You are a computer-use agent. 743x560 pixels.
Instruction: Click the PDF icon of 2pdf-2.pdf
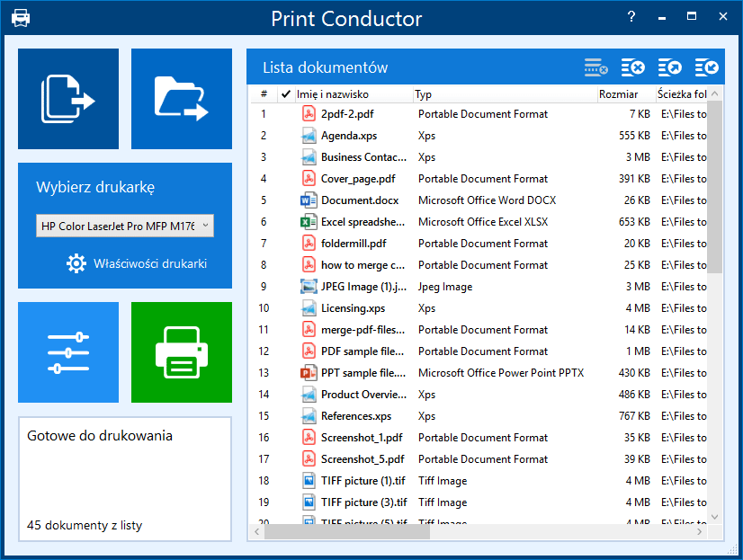tap(309, 113)
